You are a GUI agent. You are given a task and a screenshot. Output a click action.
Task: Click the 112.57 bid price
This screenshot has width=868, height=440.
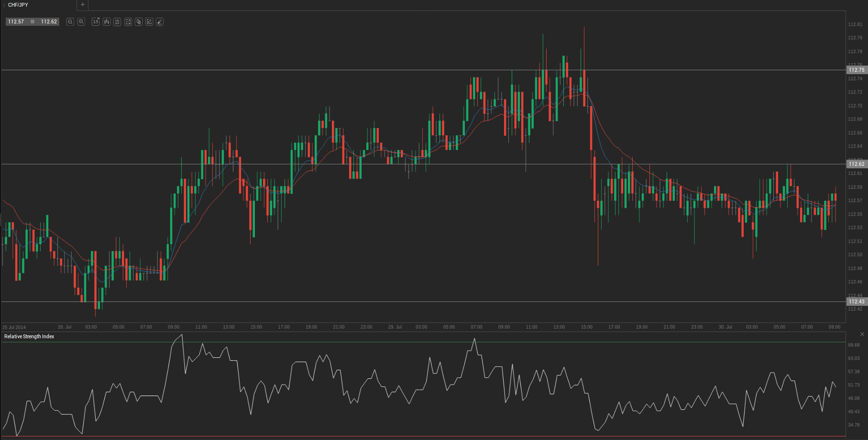[x=16, y=21]
